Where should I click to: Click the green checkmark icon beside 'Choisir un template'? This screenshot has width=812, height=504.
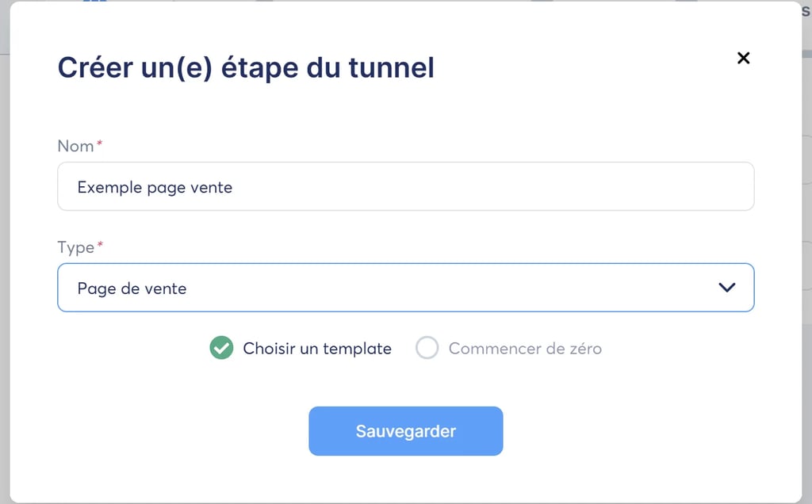click(x=221, y=348)
